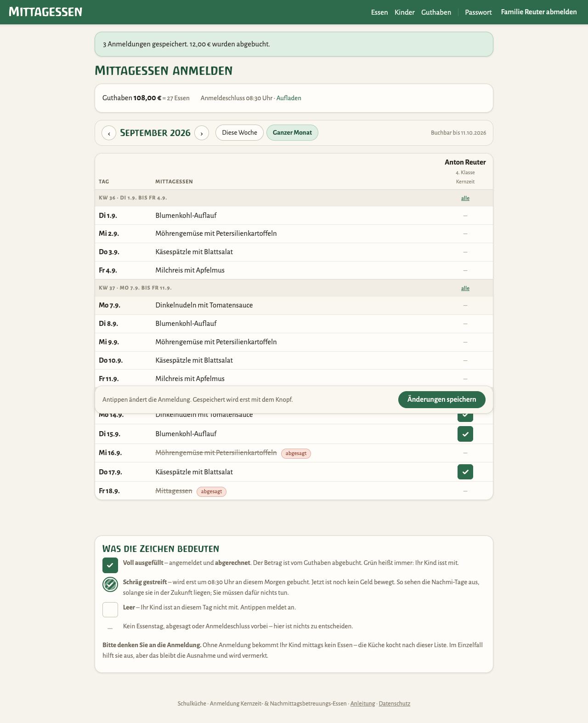Open the Datenschutz footer link
Screen dimensions: 588x723
395,704
